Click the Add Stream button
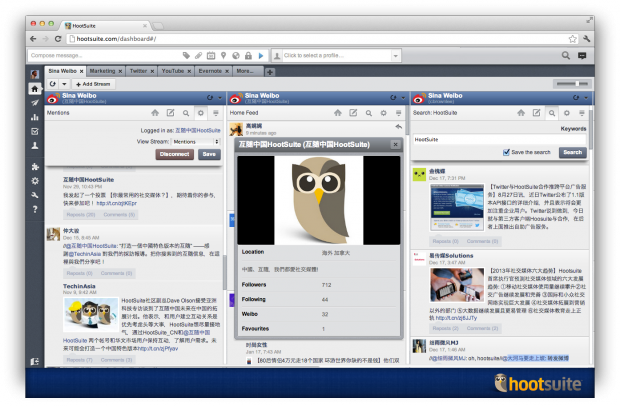The image size is (620, 406). tap(93, 84)
